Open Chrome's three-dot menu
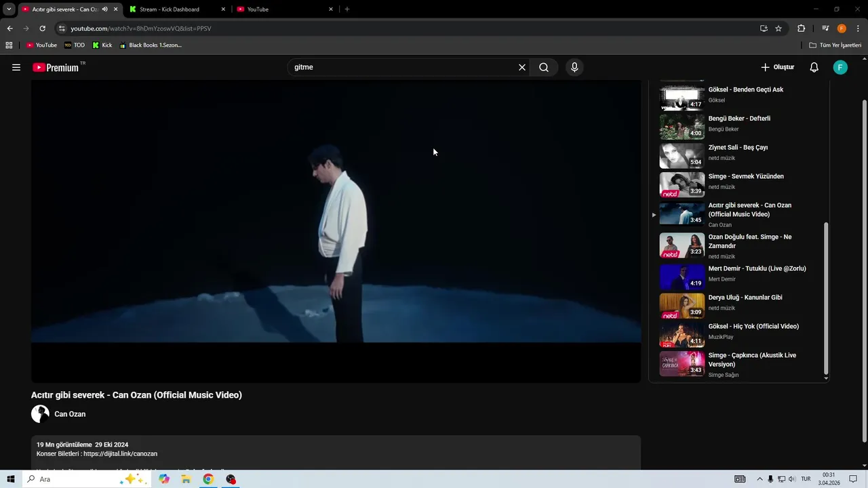The width and height of the screenshot is (868, 488). [858, 28]
